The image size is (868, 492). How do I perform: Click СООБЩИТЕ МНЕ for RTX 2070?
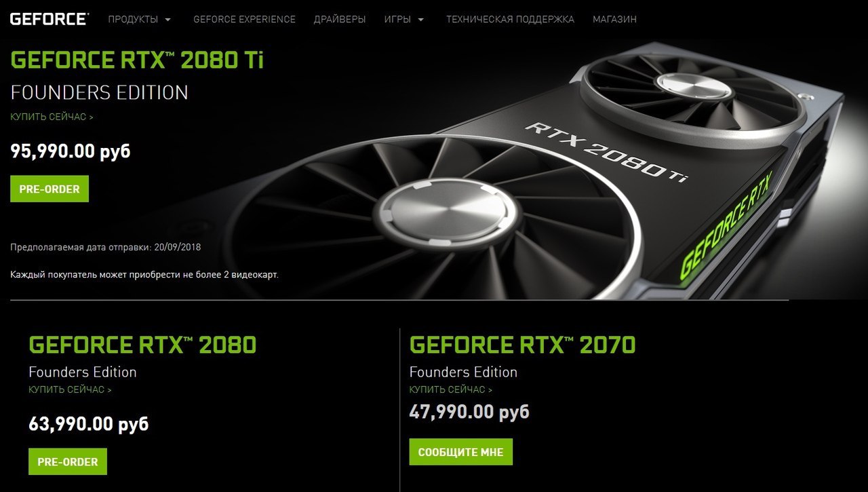coord(461,452)
